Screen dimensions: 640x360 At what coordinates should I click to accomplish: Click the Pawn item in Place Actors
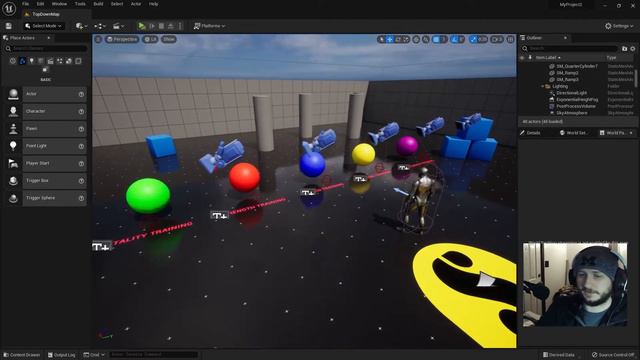click(x=46, y=129)
